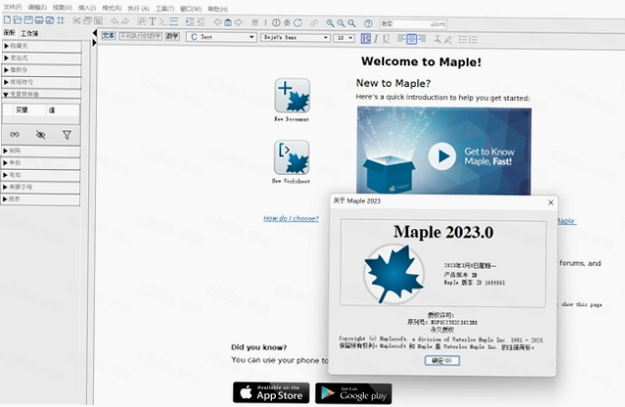Click the numbered list icon

(473, 39)
